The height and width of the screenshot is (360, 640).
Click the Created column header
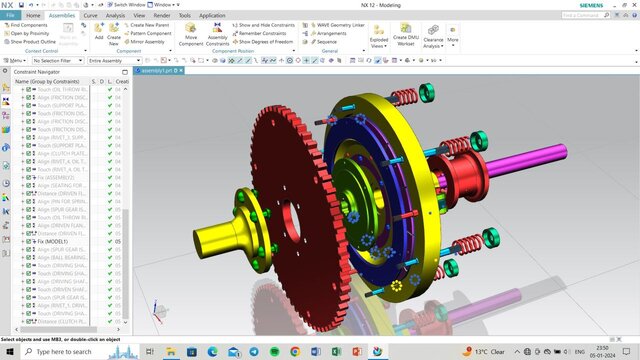tap(122, 82)
